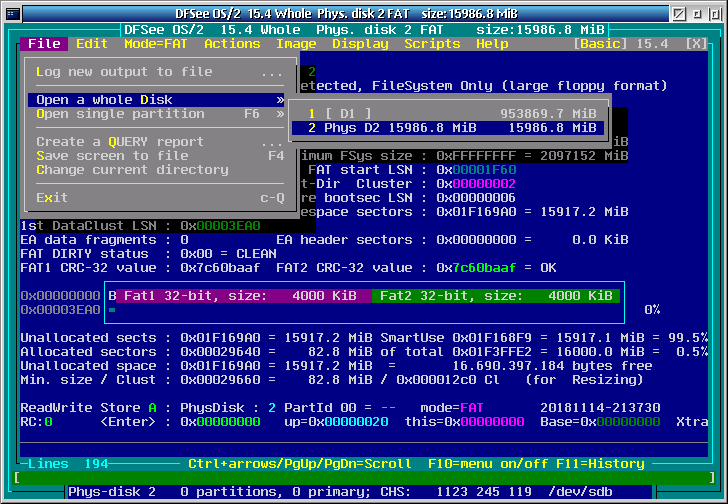Screen dimensions: 728x504
Task: Open the Help menu
Action: 492,44
